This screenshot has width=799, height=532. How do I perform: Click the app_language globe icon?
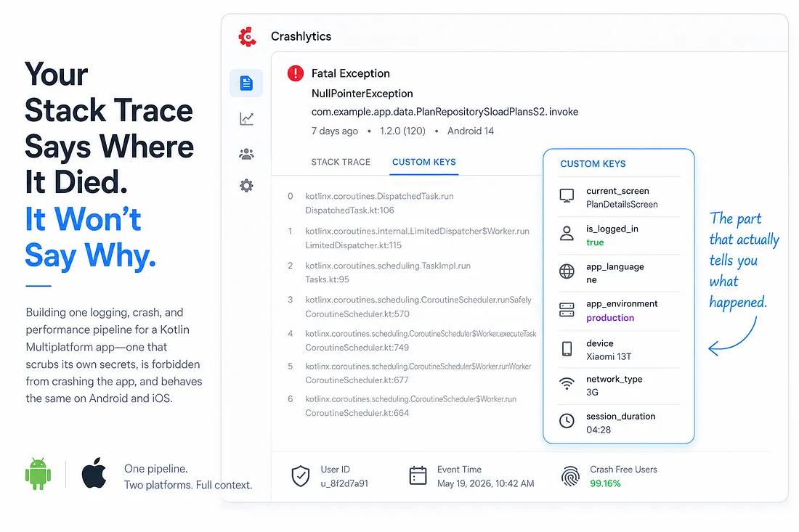[x=567, y=271]
